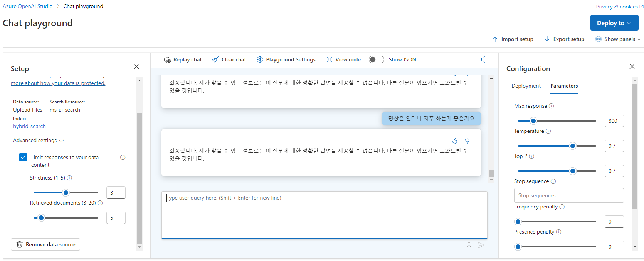Click the info icon next to Max response
644x261 pixels.
[552, 106]
